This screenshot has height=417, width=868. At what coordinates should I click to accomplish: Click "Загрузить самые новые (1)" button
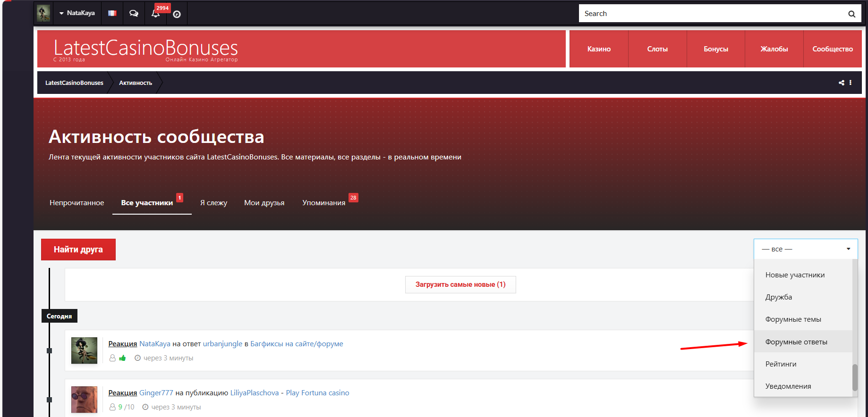[x=460, y=284]
